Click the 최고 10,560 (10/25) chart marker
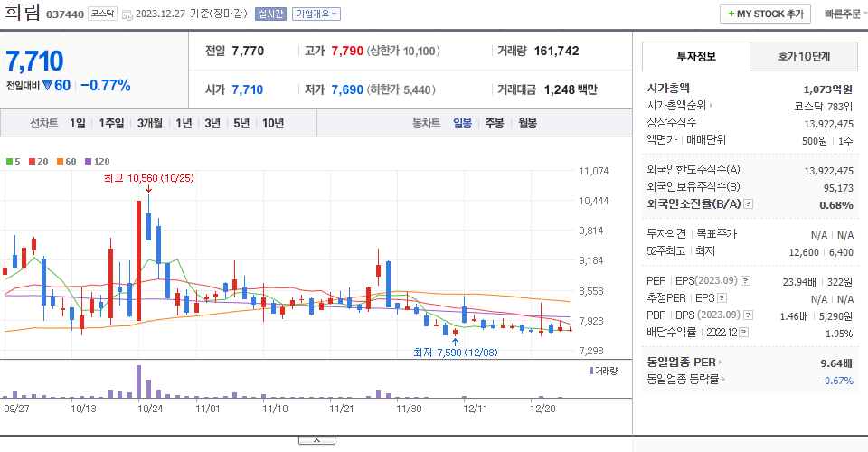868x452 pixels. pyautogui.click(x=149, y=178)
